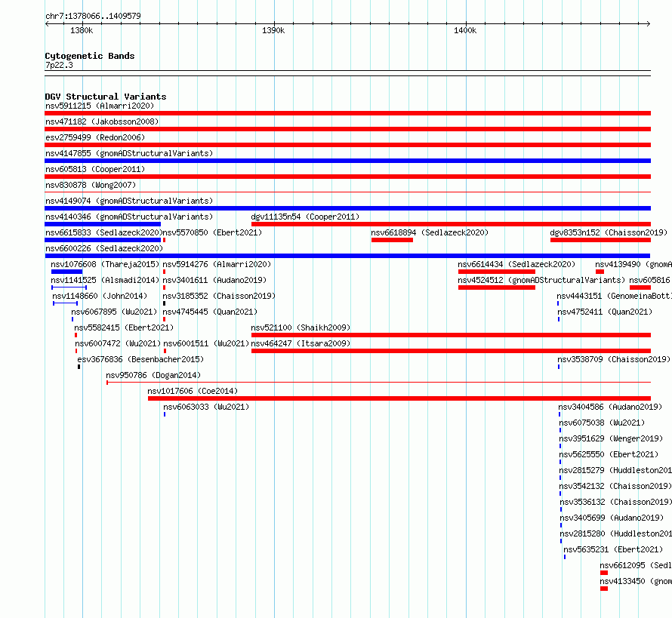Open nsv4149074 (gnomADStructuralVariants) label
This screenshot has height=618, width=672.
[129, 201]
